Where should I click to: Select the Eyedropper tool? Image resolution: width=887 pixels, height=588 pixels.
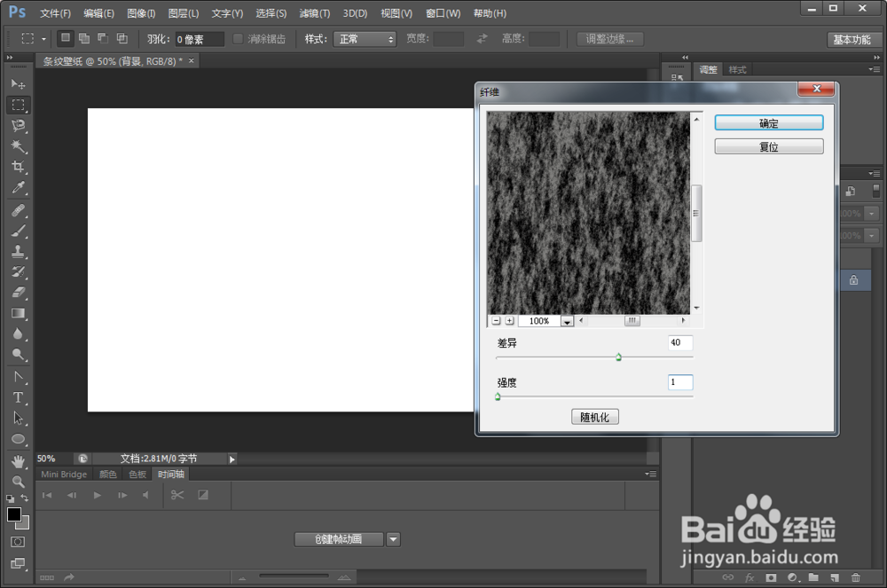[18, 188]
